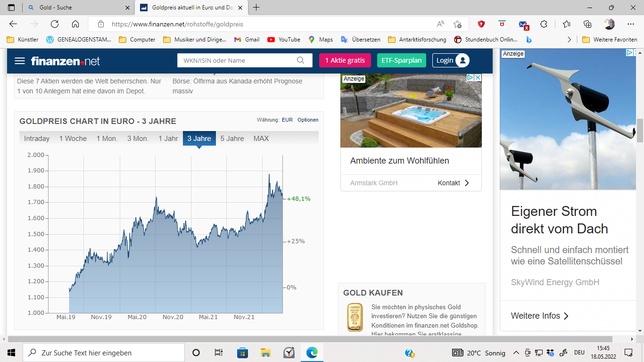This screenshot has height=362, width=644.
Task: Click the finanzen.net logo
Action: pyautogui.click(x=66, y=61)
